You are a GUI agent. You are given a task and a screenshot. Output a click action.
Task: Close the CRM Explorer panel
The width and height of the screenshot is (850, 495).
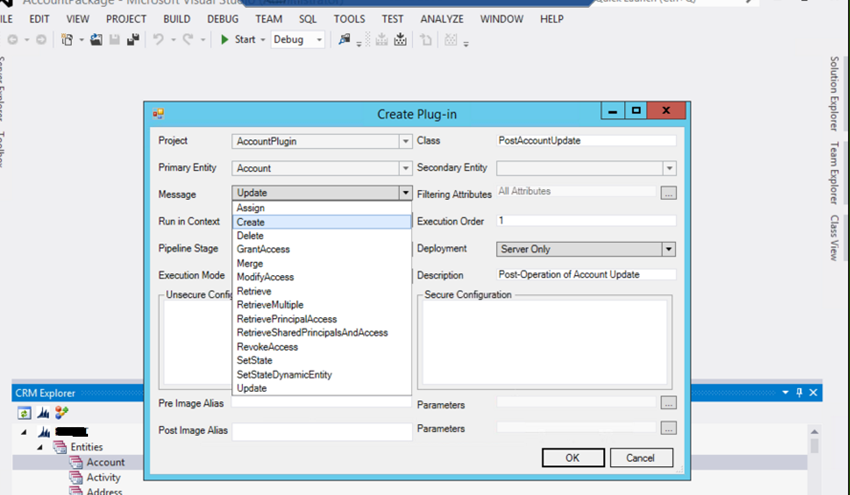[x=813, y=392]
